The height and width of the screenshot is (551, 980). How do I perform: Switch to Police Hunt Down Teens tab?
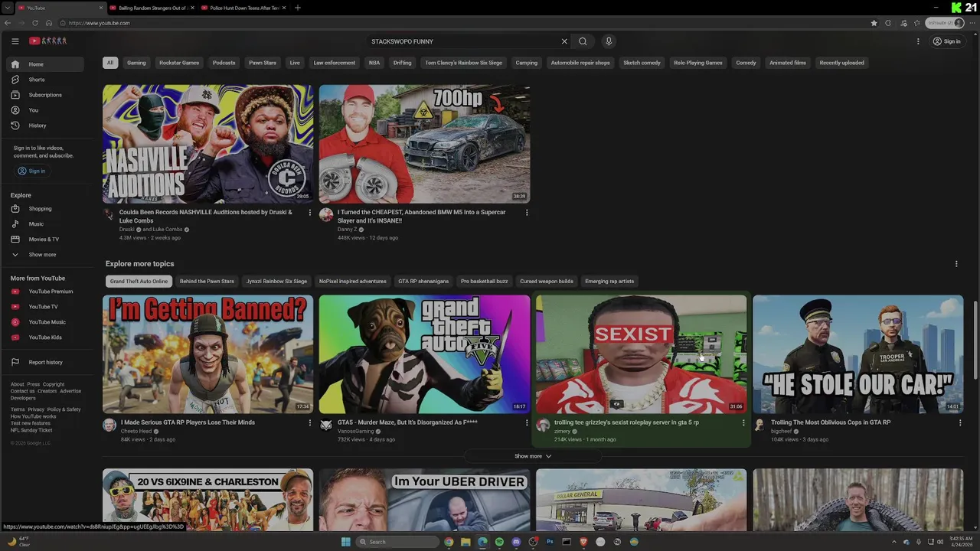click(x=243, y=8)
